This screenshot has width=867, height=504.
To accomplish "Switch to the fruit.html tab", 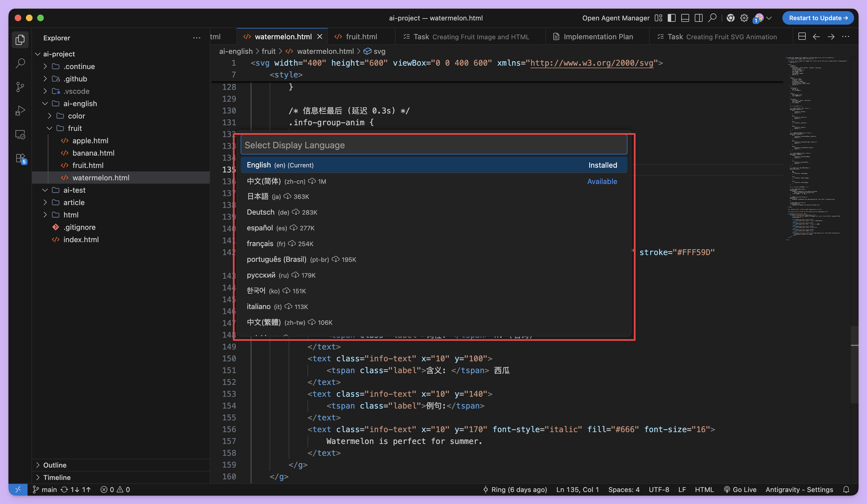I will [x=361, y=37].
